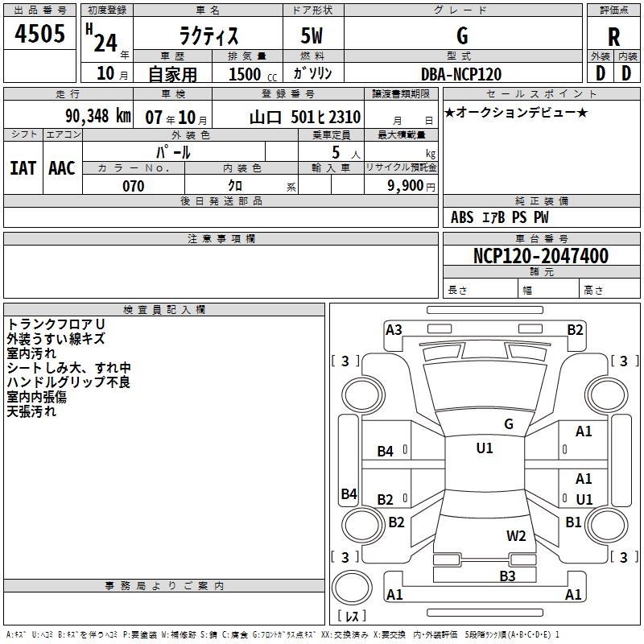This screenshot has height=644, width=644.
Task: Click the lot number 4505
Action: click(x=39, y=33)
